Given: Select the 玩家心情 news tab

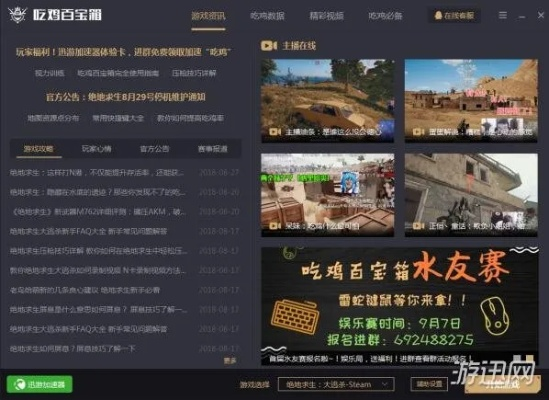Looking at the screenshot, I should point(97,149).
